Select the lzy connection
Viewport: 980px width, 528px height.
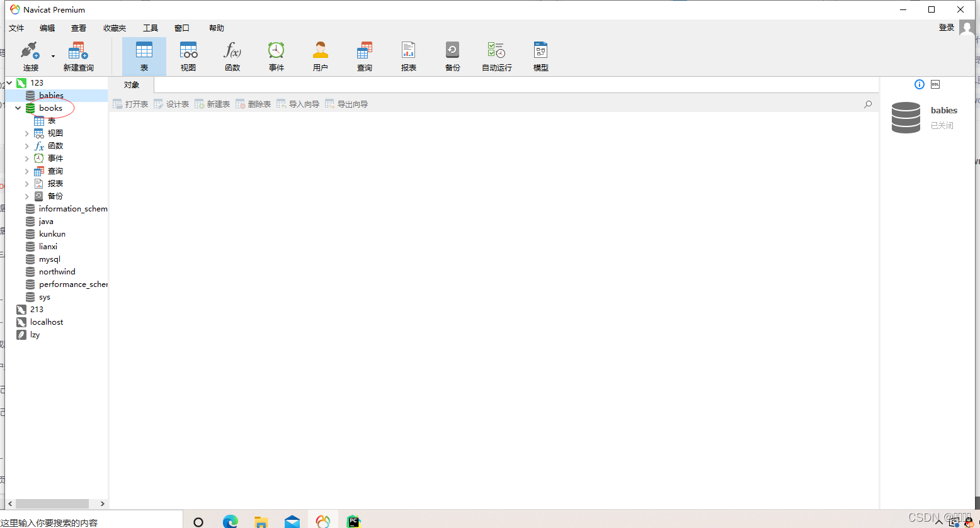point(35,335)
